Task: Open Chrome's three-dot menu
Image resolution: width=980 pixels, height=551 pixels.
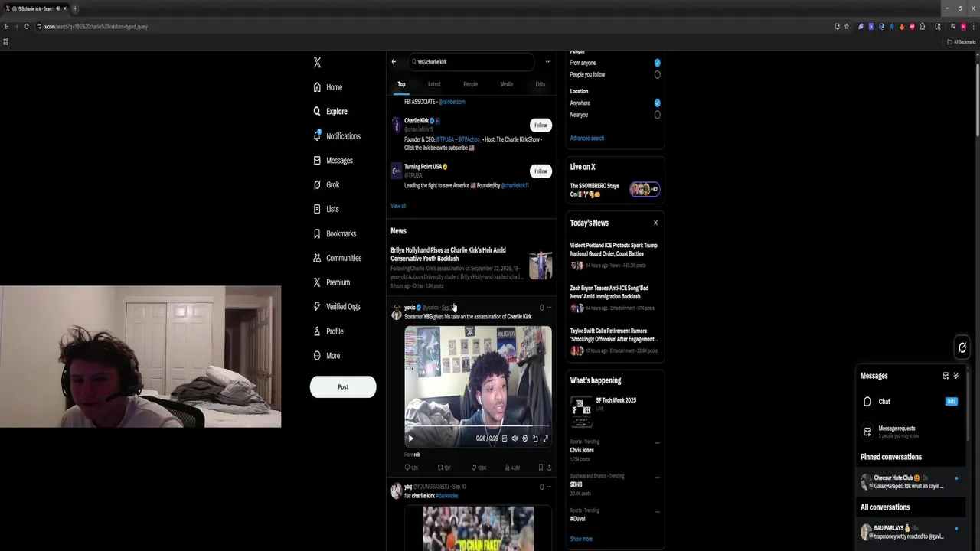Action: pyautogui.click(x=973, y=27)
